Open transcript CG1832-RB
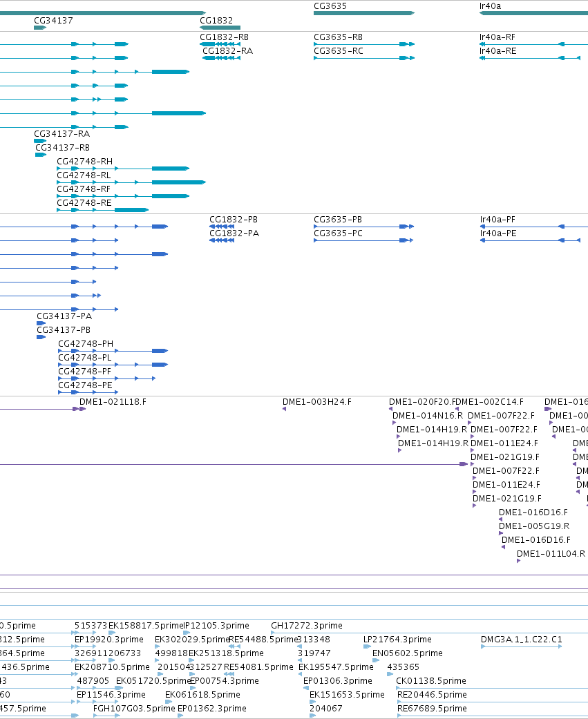 click(224, 37)
